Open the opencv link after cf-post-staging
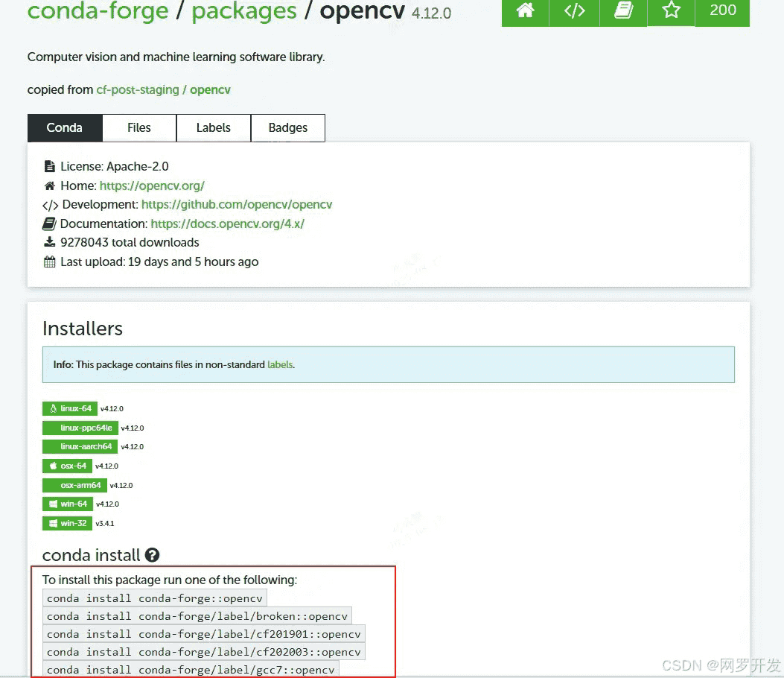Image resolution: width=784 pixels, height=678 pixels. [210, 89]
